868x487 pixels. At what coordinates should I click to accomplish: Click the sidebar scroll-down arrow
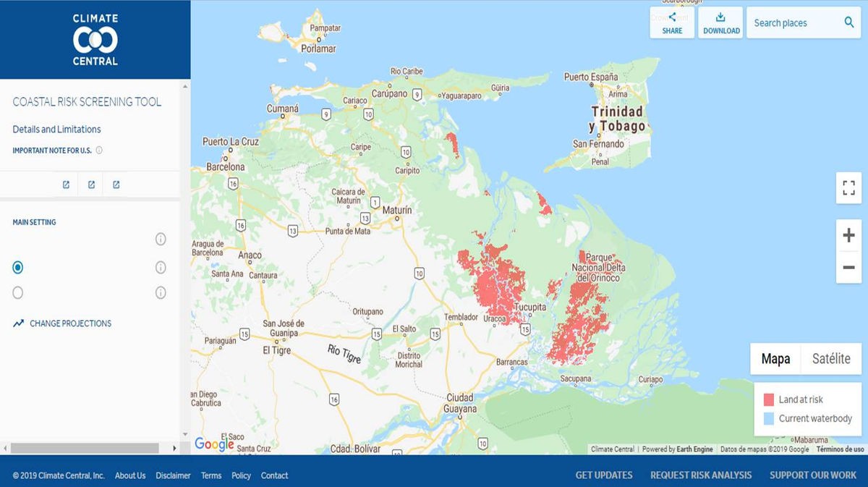tap(184, 434)
